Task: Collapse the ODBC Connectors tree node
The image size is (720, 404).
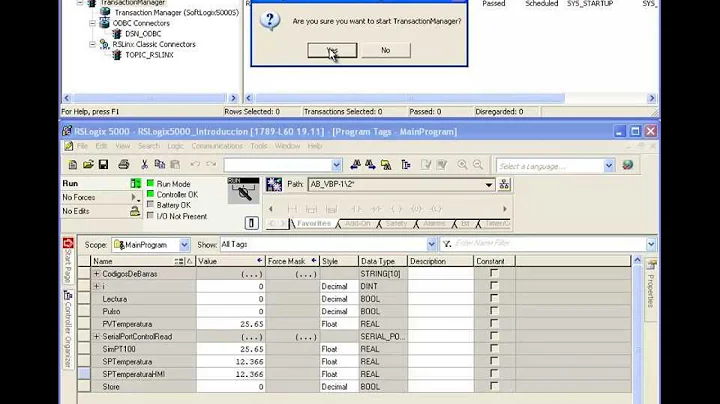Action: pyautogui.click(x=92, y=23)
